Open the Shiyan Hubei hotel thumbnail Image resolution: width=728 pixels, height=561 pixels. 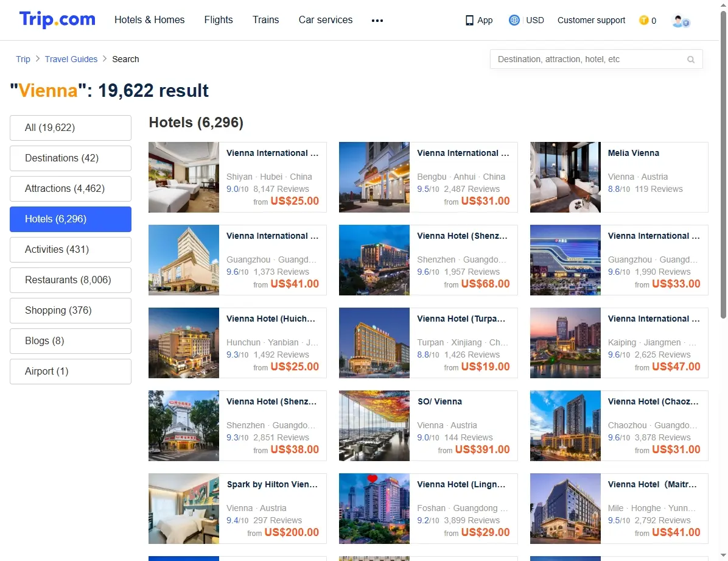coord(184,177)
